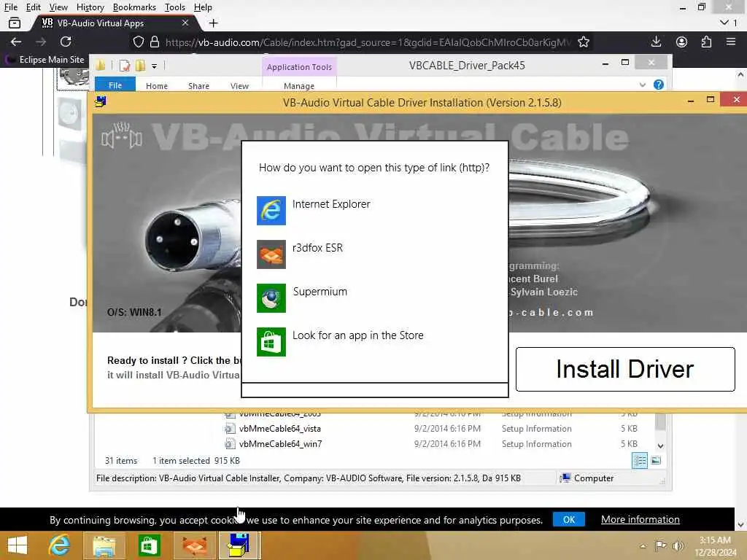Open the browser downloads panel
Viewport: 747px width, 560px height.
click(x=656, y=42)
